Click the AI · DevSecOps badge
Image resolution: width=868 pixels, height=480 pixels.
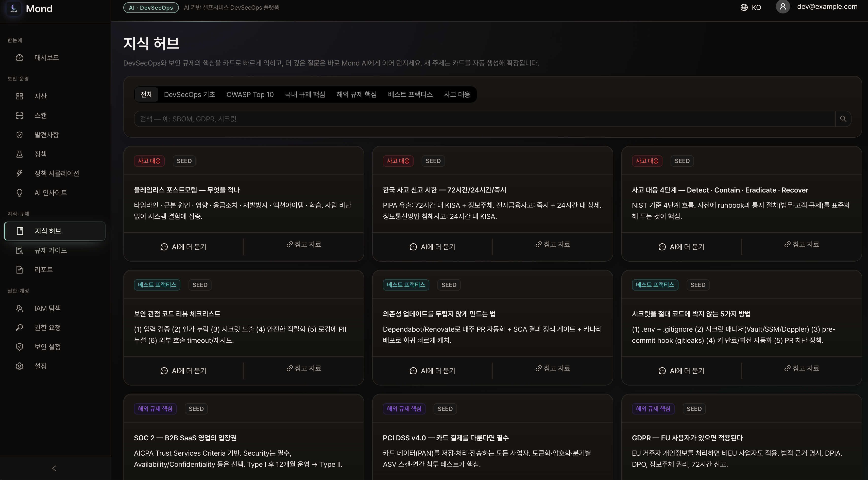(x=151, y=7)
